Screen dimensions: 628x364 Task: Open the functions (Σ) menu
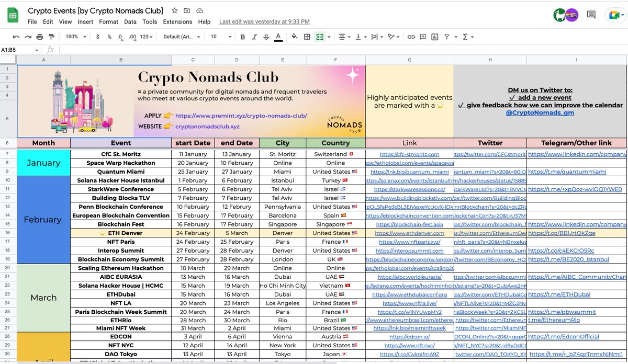464,38
